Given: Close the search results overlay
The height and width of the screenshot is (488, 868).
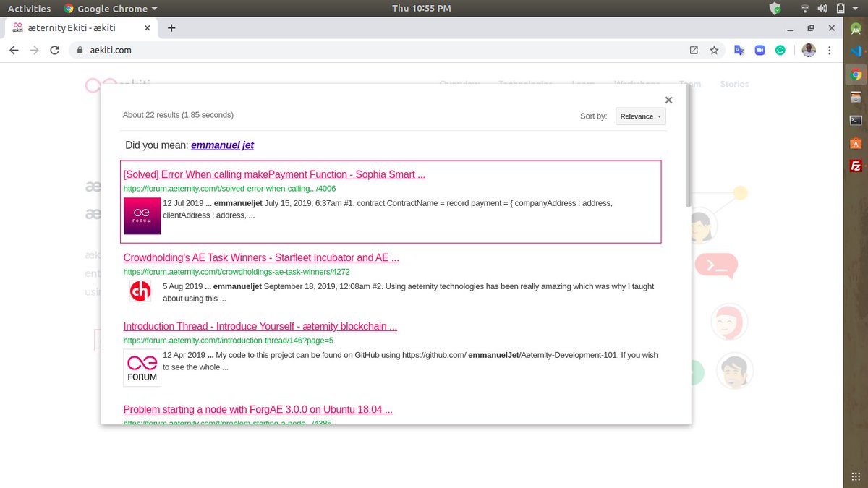Looking at the screenshot, I should 668,100.
